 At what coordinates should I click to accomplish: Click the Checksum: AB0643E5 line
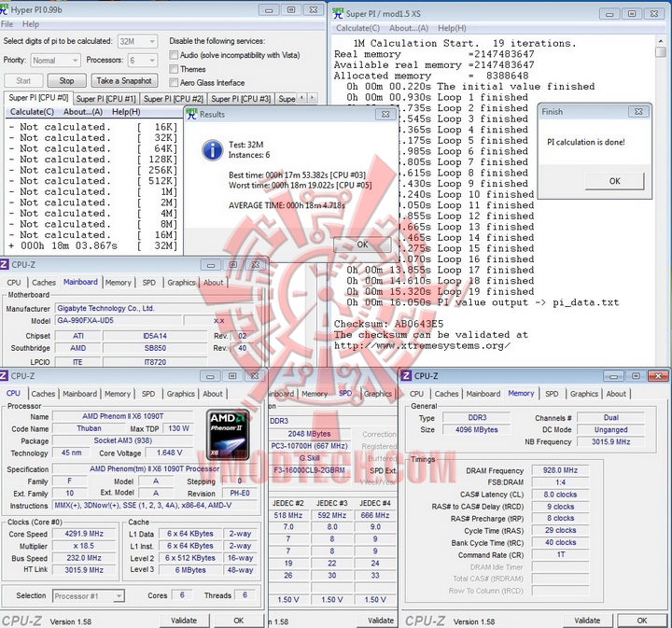tap(388, 324)
